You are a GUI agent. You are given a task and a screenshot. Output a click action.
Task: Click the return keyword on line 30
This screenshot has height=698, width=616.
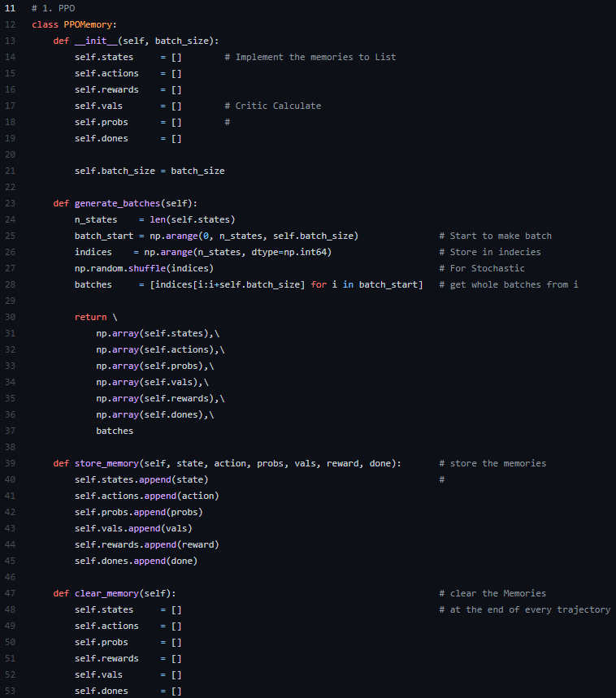(x=91, y=318)
